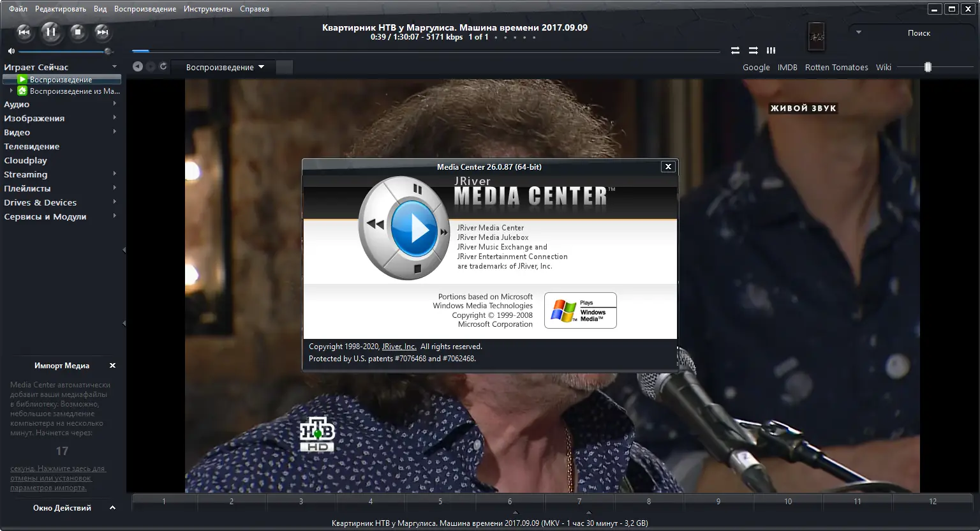The image size is (980, 531).
Task: Open the DSP equalizer bars icon
Action: pyautogui.click(x=771, y=50)
